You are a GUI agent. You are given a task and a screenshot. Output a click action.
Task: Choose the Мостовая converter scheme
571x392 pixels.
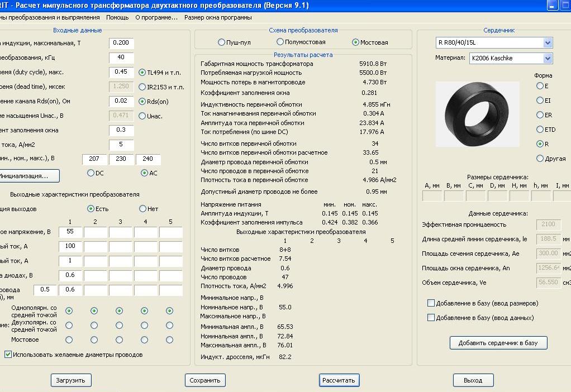pyautogui.click(x=356, y=42)
